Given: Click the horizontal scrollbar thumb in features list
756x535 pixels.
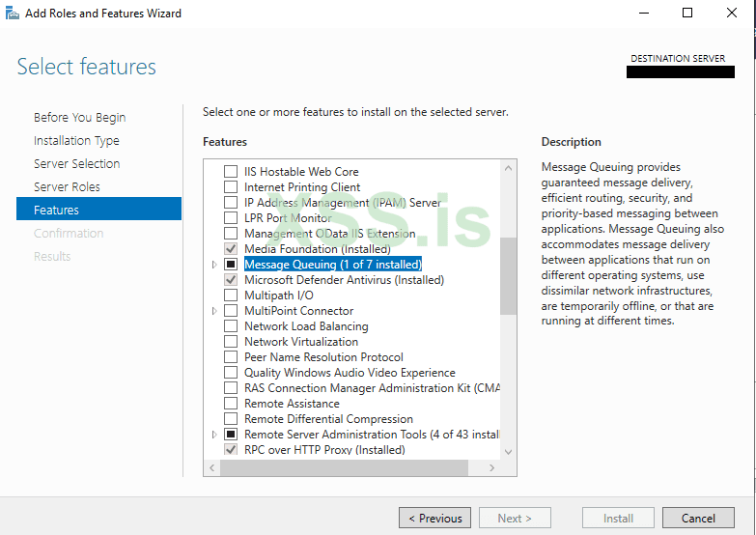Looking at the screenshot, I should (x=345, y=467).
